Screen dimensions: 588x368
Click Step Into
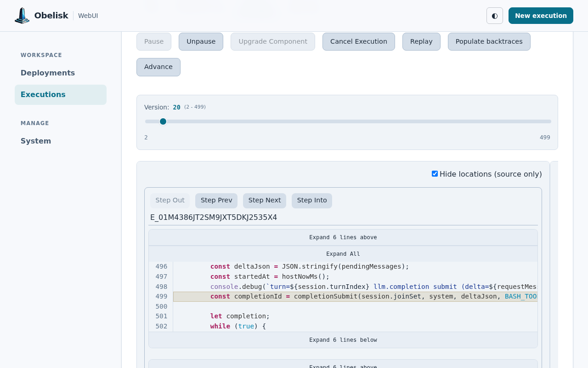(312, 201)
